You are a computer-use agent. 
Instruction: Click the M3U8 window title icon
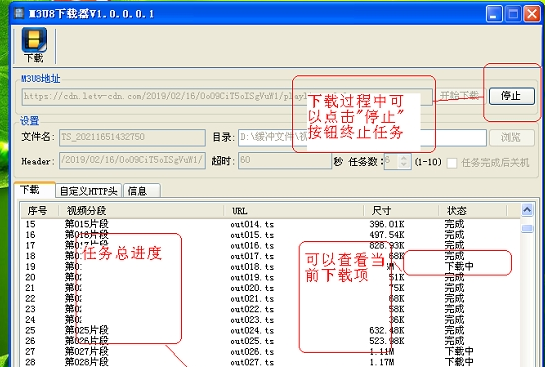[x=19, y=13]
